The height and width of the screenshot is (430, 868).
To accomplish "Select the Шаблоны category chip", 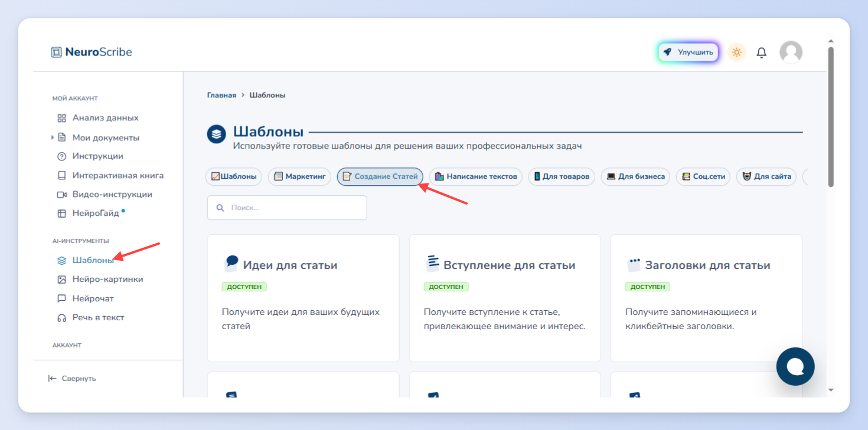I will click(x=234, y=176).
